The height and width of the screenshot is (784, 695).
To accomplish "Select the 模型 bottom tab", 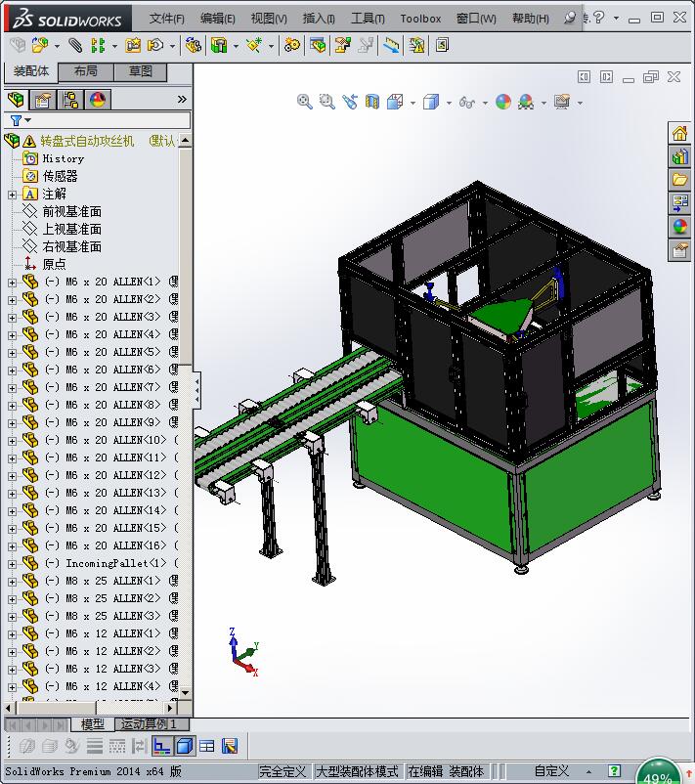I will (x=93, y=723).
